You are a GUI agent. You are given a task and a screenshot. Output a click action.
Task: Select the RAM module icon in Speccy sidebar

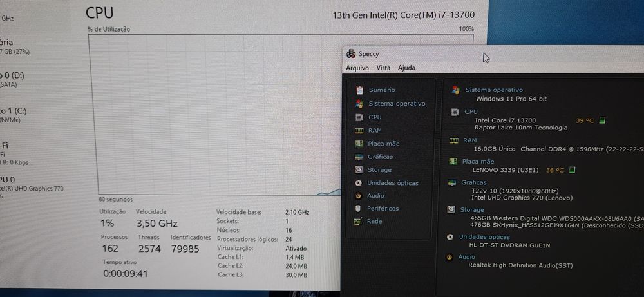359,131
